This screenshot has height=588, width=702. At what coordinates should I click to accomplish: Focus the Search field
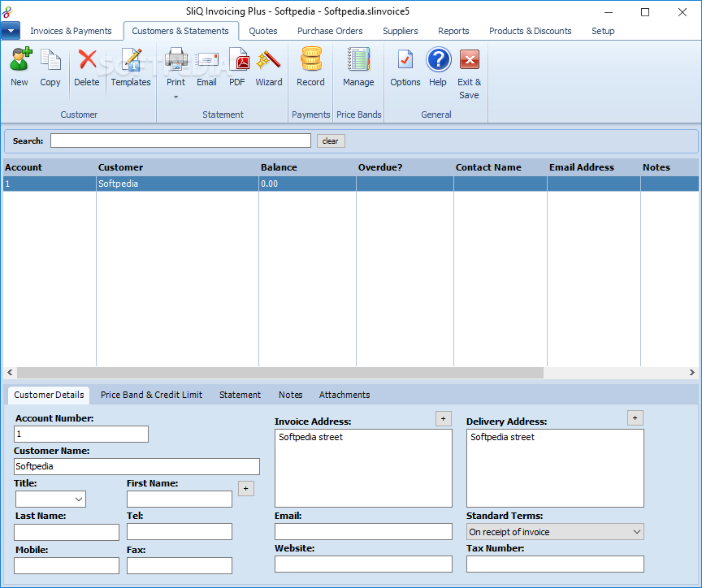tap(180, 141)
